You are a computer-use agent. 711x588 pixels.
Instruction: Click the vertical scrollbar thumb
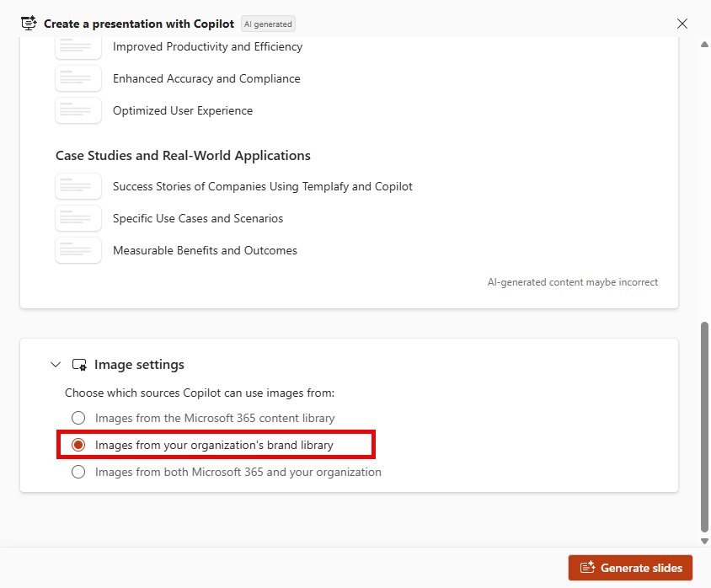point(704,427)
